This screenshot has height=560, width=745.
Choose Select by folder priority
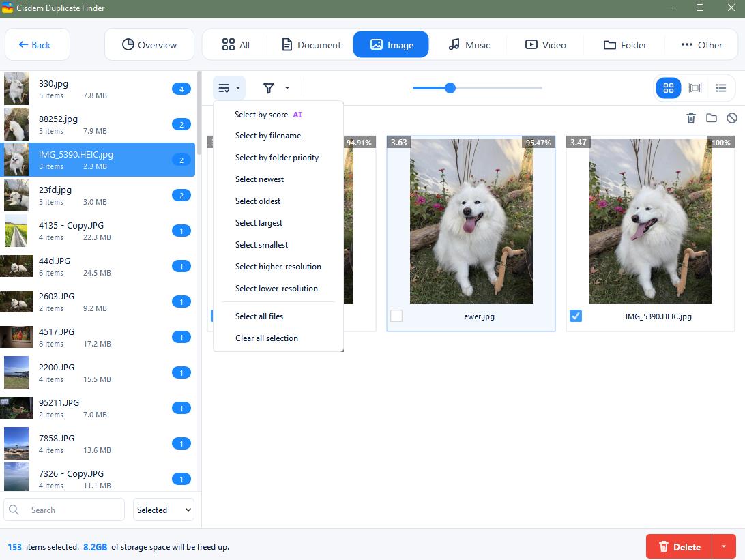pos(278,158)
